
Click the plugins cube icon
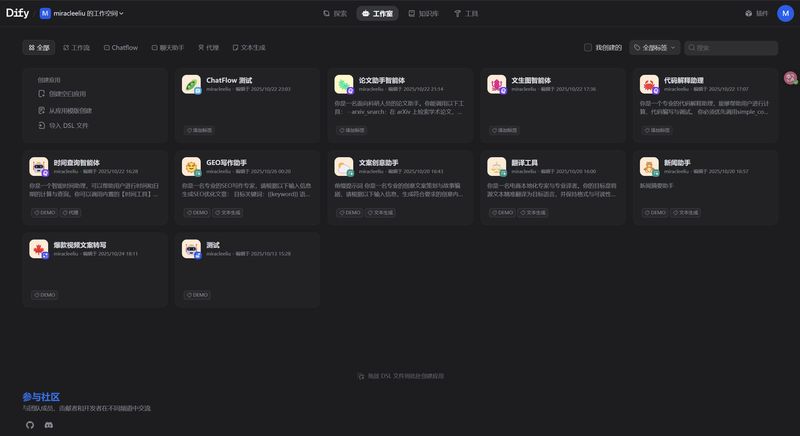(x=748, y=13)
